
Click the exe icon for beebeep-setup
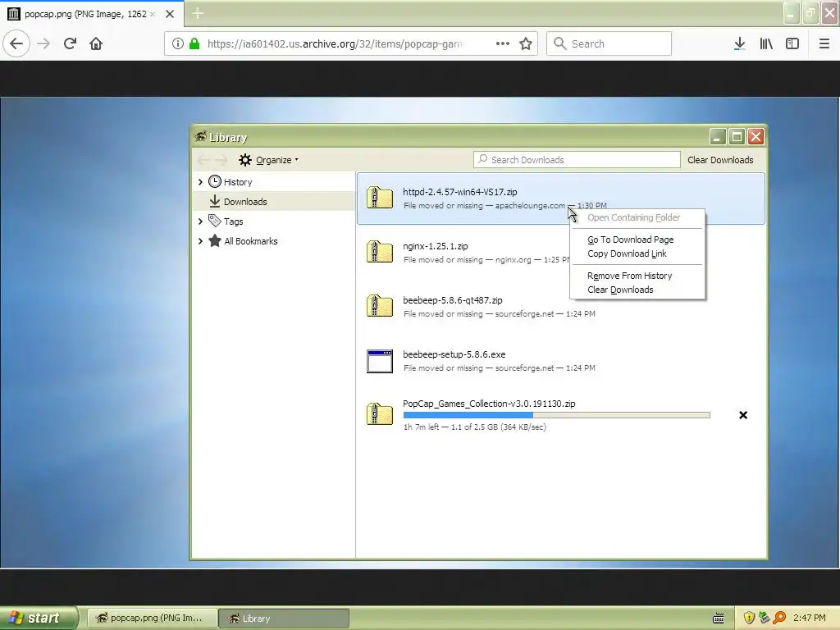(380, 361)
